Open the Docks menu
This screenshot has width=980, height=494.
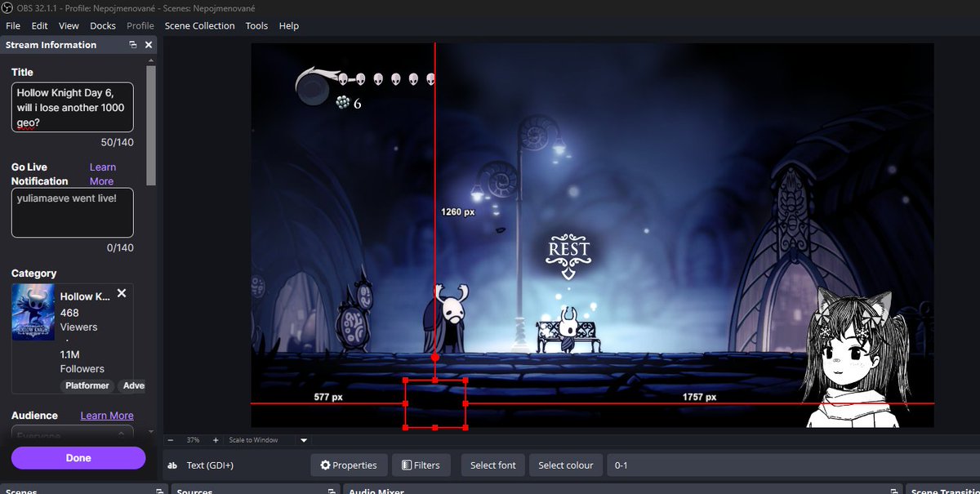pos(103,26)
